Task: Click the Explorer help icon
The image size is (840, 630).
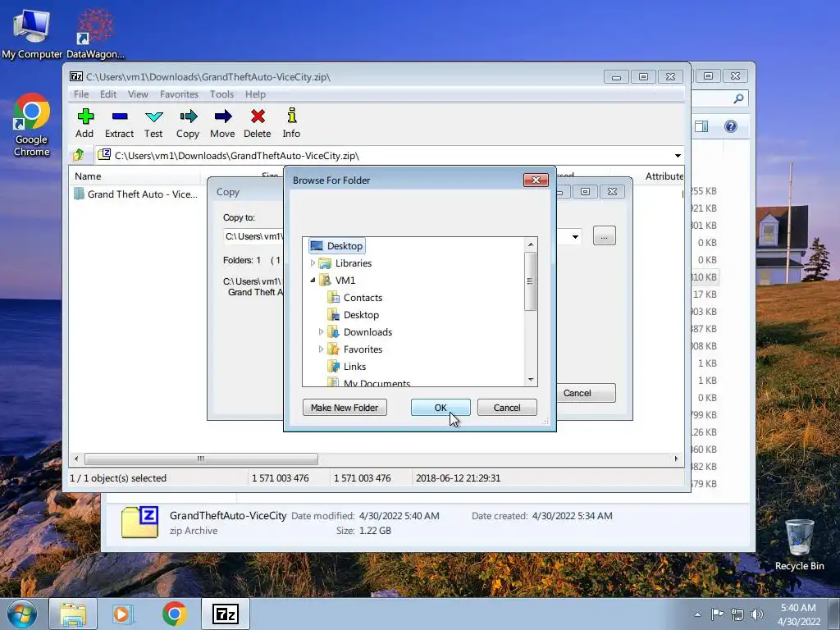Action: click(x=731, y=126)
